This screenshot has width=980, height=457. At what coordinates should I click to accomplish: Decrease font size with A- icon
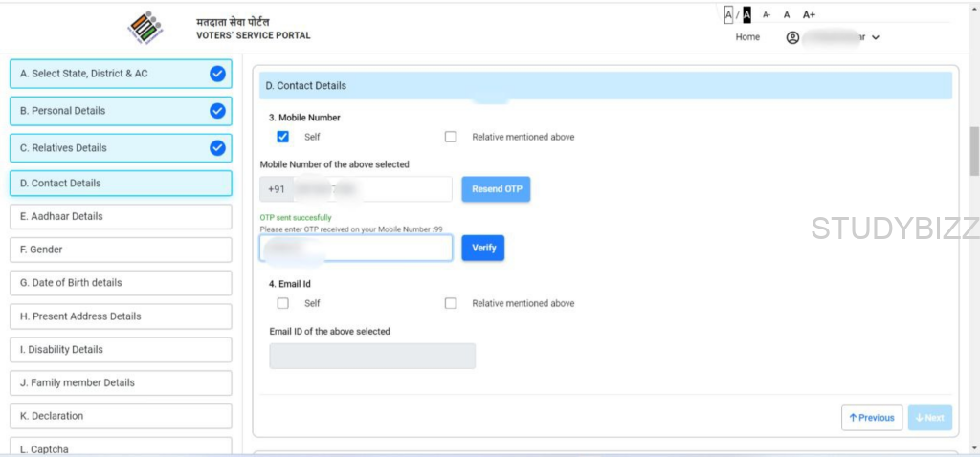coord(767,15)
